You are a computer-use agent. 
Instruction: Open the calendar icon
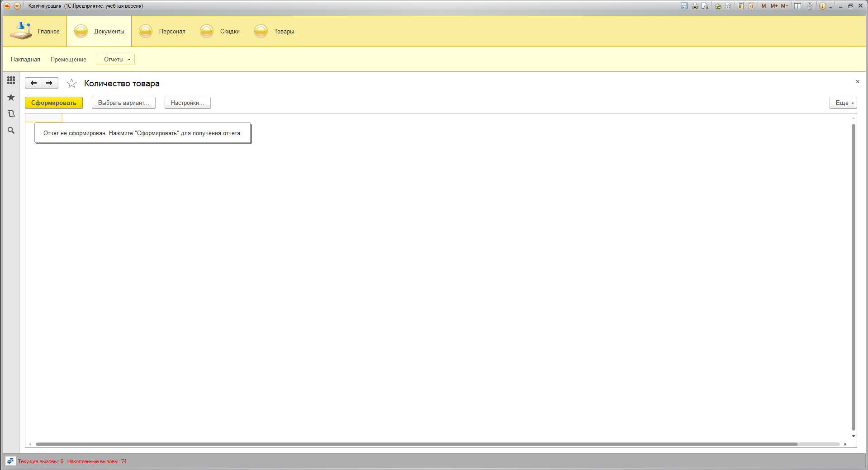[751, 6]
